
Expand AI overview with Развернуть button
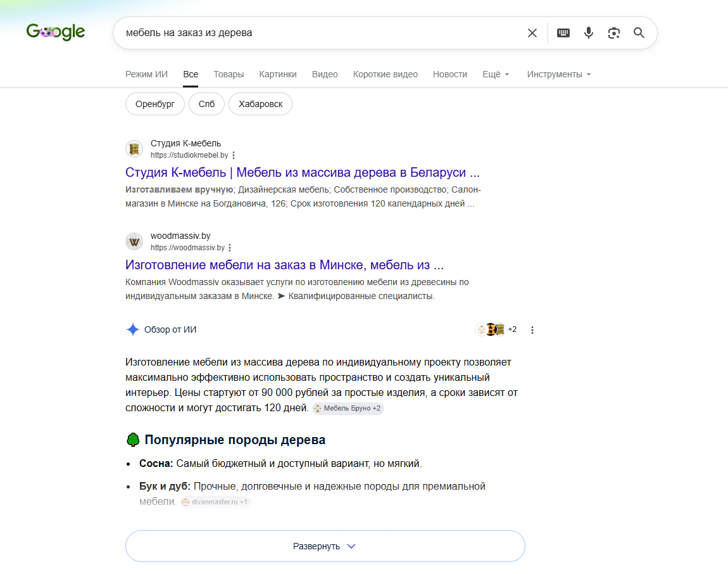coord(325,546)
